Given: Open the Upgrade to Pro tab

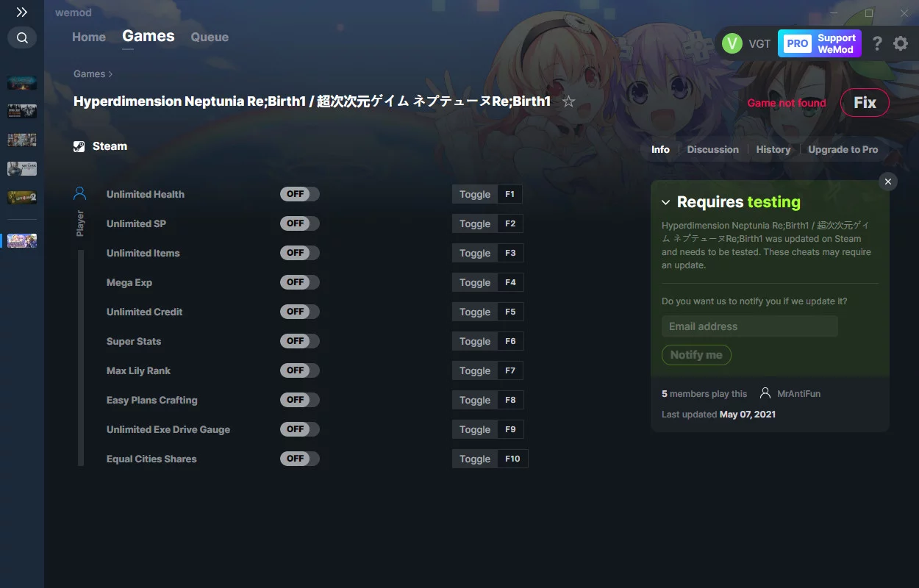Looking at the screenshot, I should 843,149.
